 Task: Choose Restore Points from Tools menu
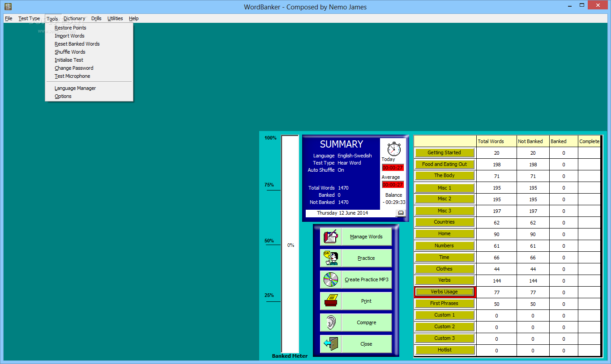click(89, 28)
